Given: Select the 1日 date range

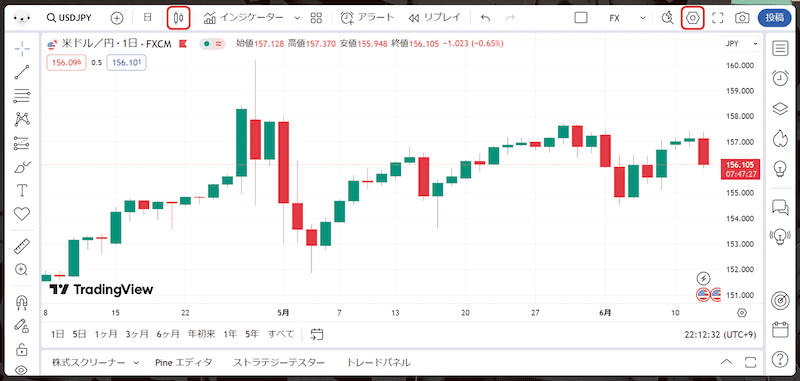Looking at the screenshot, I should [x=58, y=334].
